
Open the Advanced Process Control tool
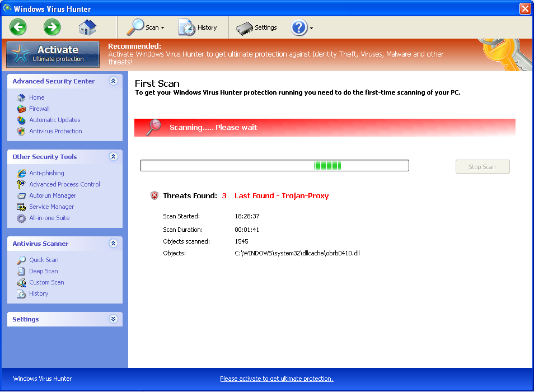tap(64, 184)
